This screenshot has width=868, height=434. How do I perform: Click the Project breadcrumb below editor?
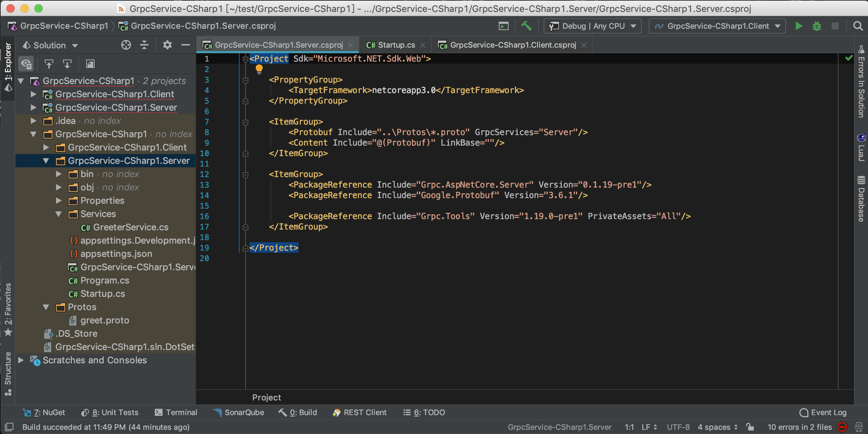pos(267,397)
